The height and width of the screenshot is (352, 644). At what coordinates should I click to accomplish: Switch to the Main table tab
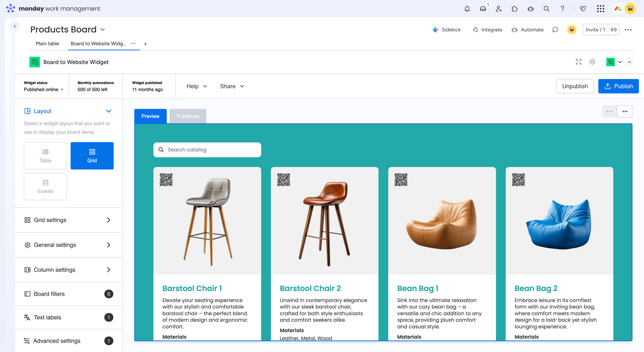click(47, 43)
